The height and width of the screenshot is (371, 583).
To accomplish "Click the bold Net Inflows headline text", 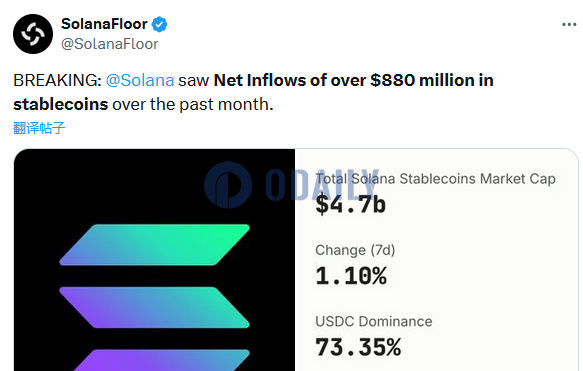I will click(x=354, y=80).
